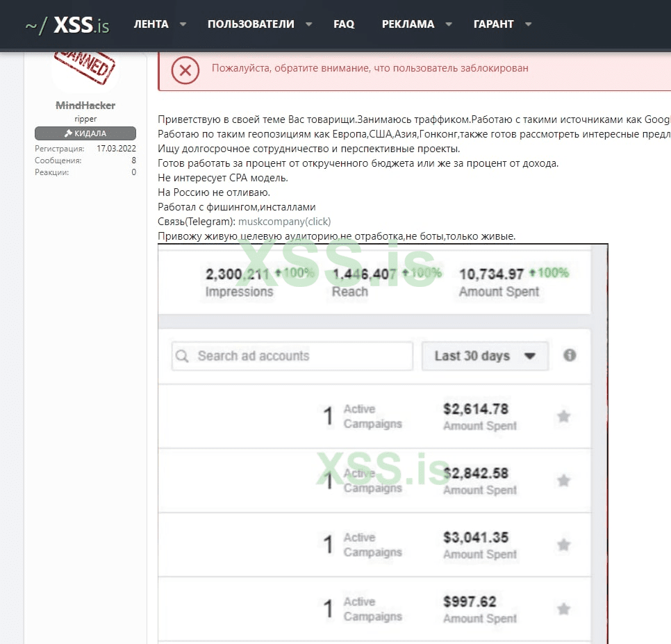Star the $997.62 ad account
Image resolution: width=671 pixels, height=644 pixels.
click(564, 609)
